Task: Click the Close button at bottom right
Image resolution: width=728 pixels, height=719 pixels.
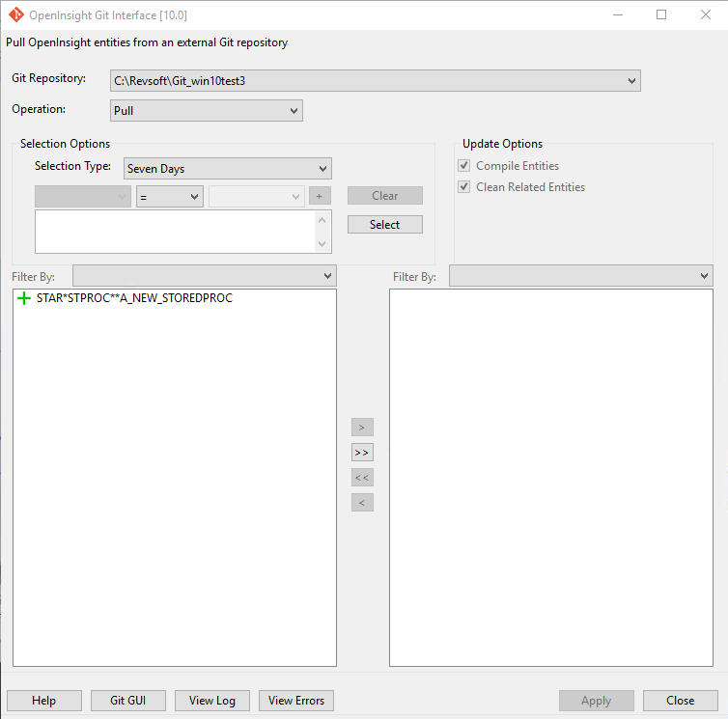Action: 680,701
